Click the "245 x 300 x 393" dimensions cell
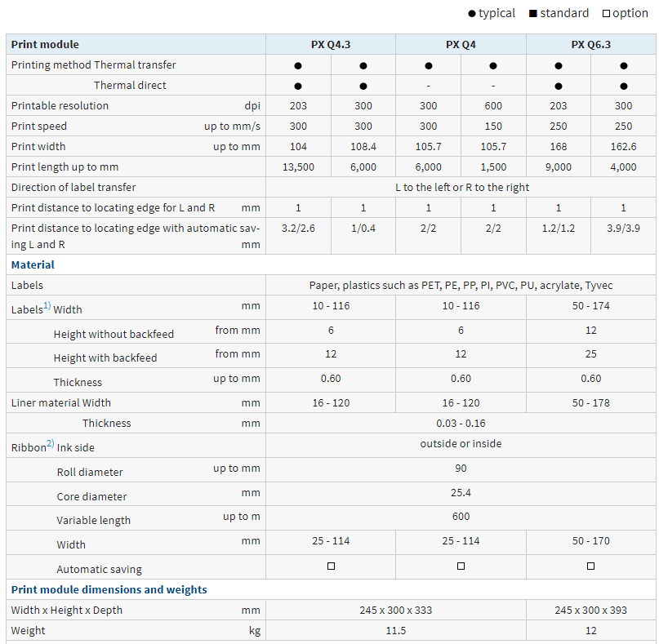 (590, 611)
